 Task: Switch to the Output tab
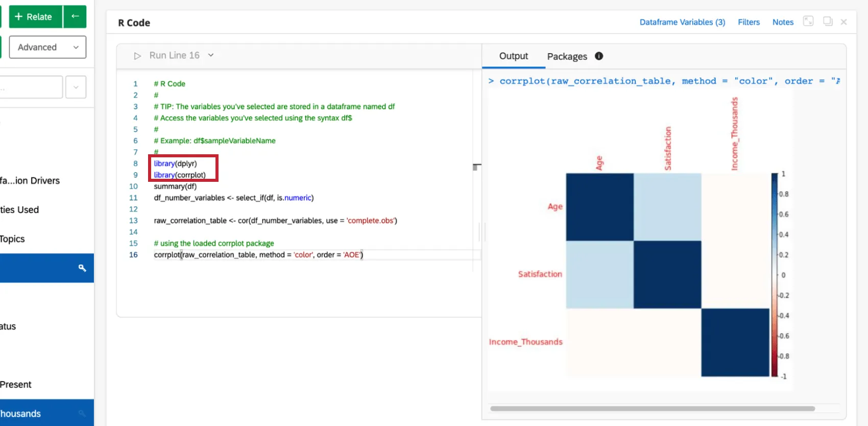[513, 56]
